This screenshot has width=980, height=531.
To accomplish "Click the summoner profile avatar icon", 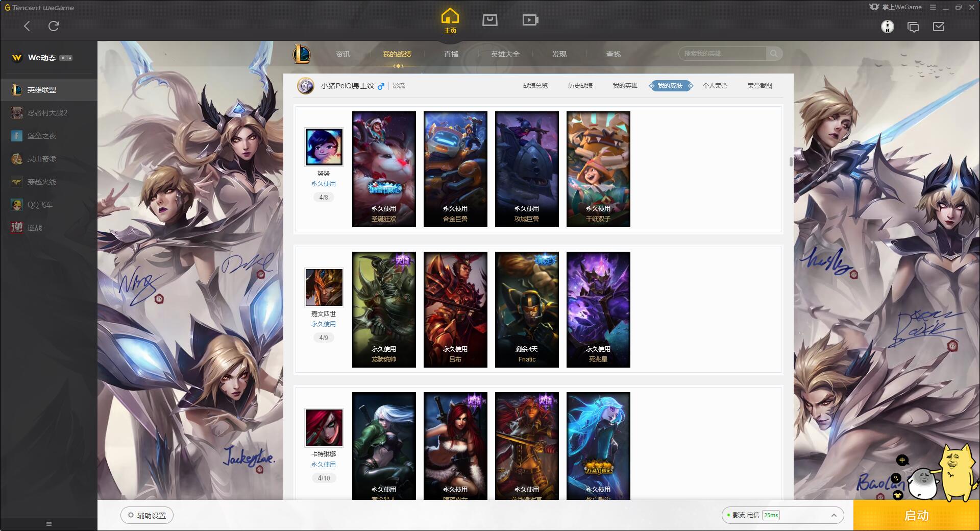I will [x=306, y=86].
